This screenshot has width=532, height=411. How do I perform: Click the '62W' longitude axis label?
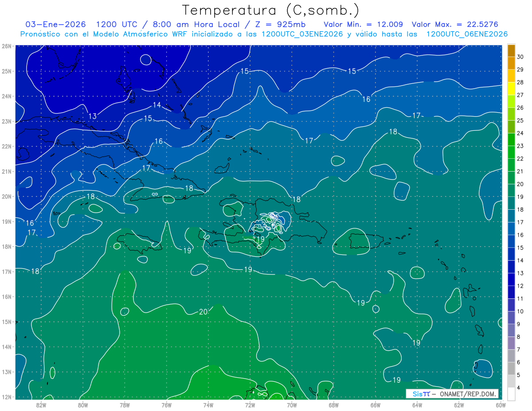[459, 405]
